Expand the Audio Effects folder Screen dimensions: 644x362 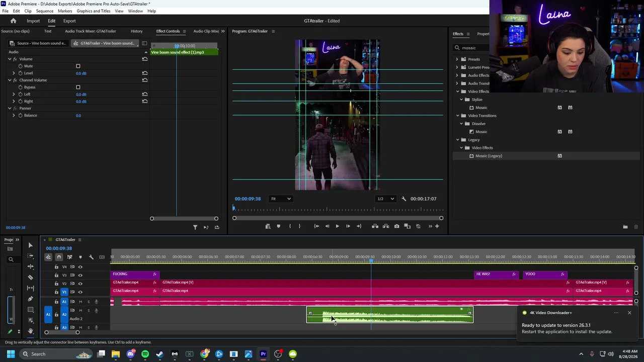tap(457, 75)
